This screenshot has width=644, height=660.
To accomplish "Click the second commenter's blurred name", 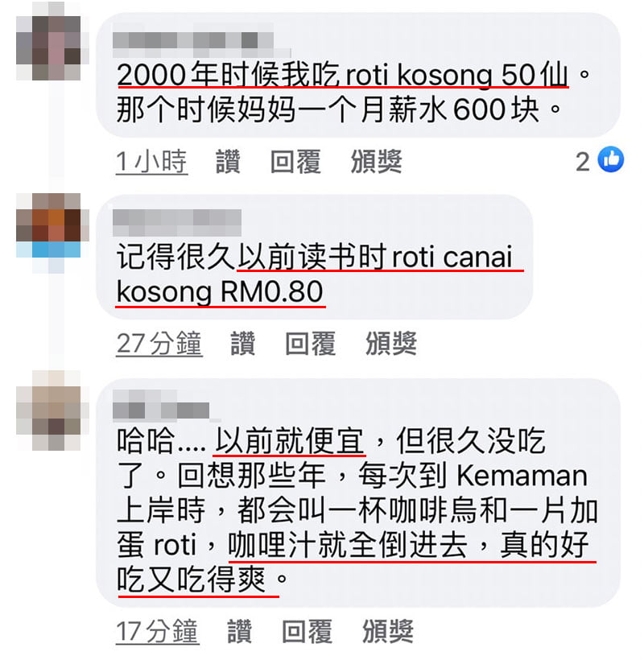I will tap(177, 223).
